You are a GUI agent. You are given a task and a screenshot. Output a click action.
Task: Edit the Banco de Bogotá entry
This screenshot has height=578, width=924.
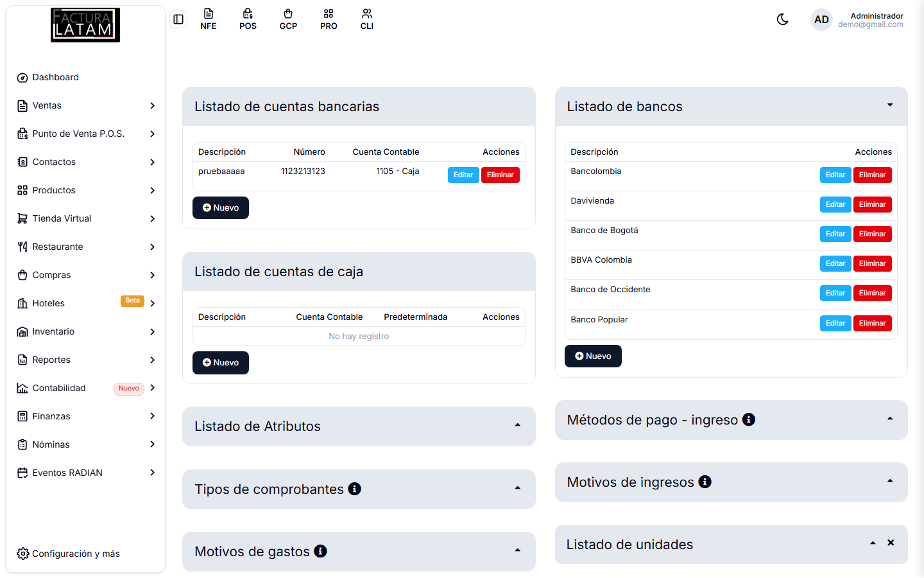point(835,234)
